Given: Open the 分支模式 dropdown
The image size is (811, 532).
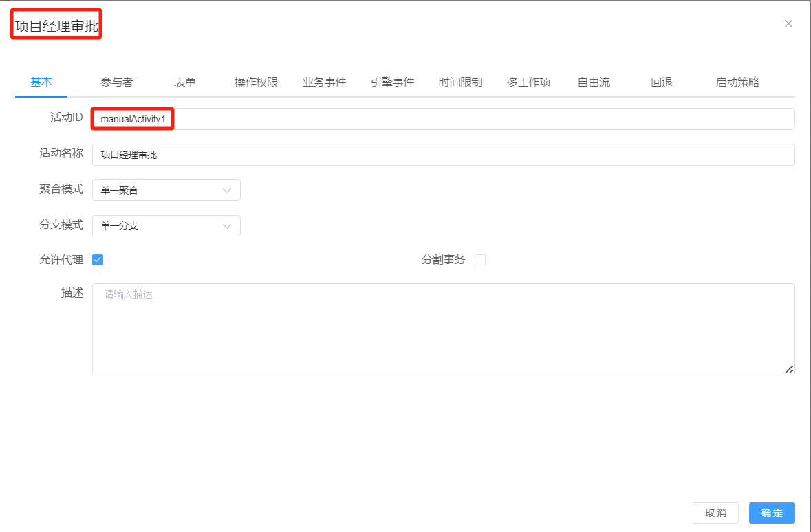Looking at the screenshot, I should click(x=166, y=225).
